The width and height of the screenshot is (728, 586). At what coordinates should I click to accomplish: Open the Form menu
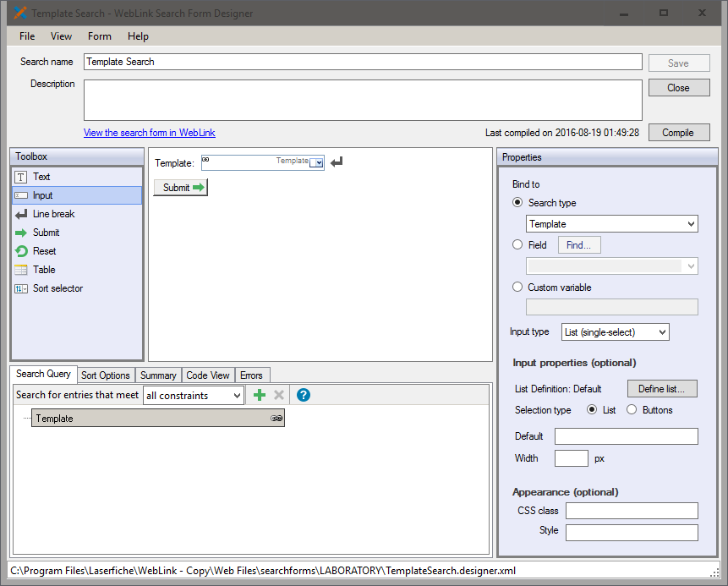(x=99, y=36)
